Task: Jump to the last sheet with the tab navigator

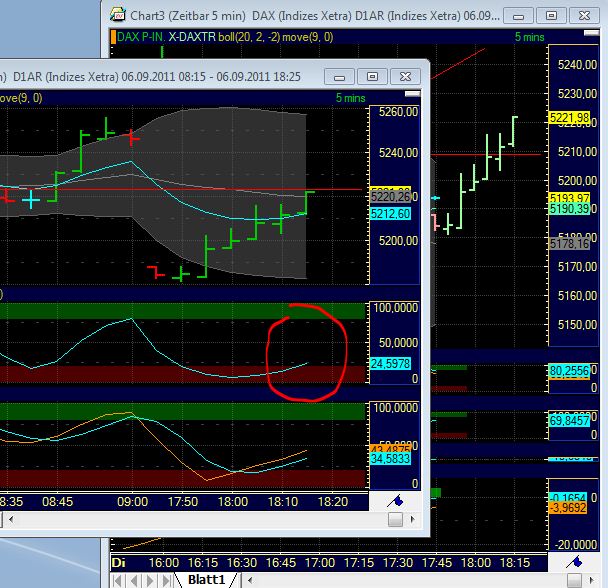Action: [167, 581]
